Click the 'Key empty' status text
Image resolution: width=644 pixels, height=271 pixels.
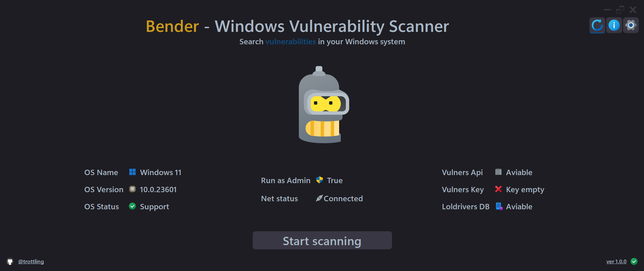click(525, 190)
